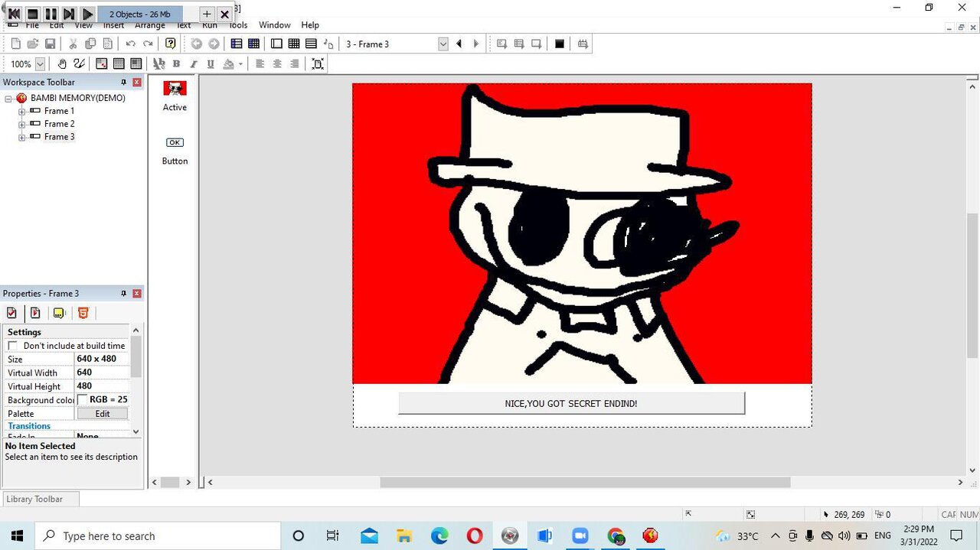Open the zoom percentage dropdown
This screenshot has width=980, height=550.
(40, 64)
